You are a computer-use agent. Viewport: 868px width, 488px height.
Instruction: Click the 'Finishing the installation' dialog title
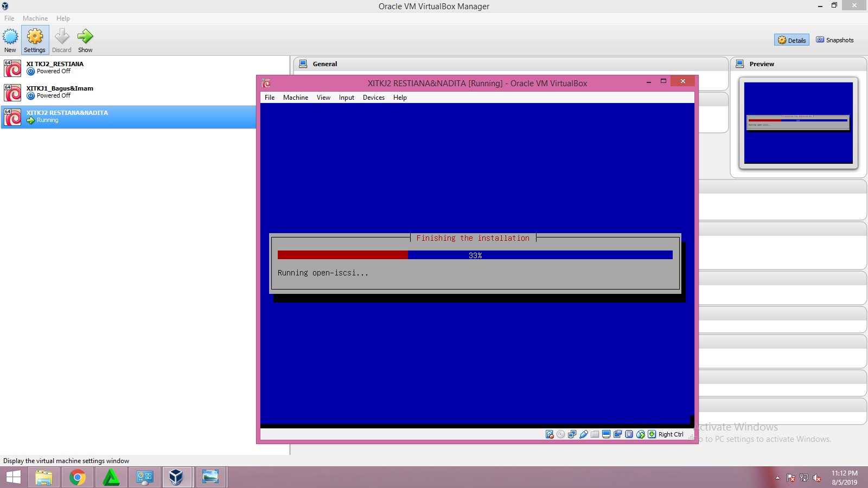click(x=473, y=238)
